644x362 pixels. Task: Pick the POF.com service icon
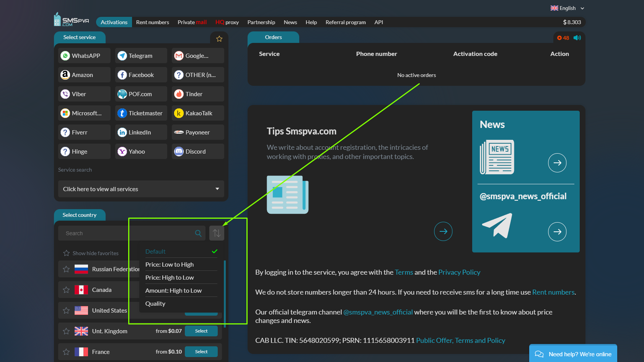coord(122,94)
